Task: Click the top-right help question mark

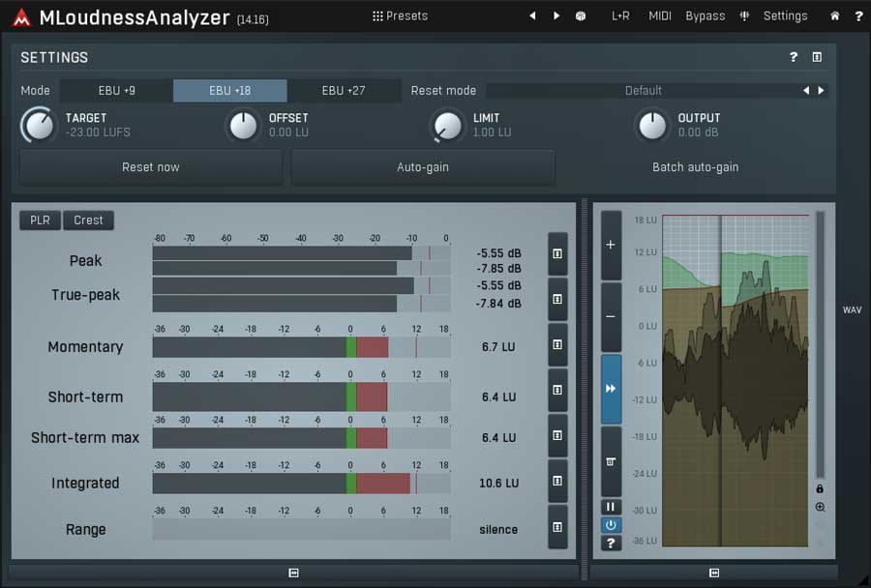Action: tap(858, 16)
